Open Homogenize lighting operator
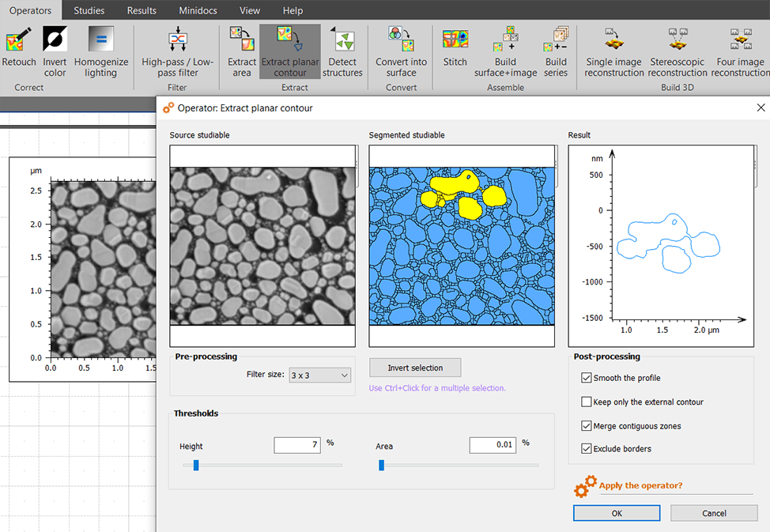This screenshot has height=532, width=770. pos(100,40)
